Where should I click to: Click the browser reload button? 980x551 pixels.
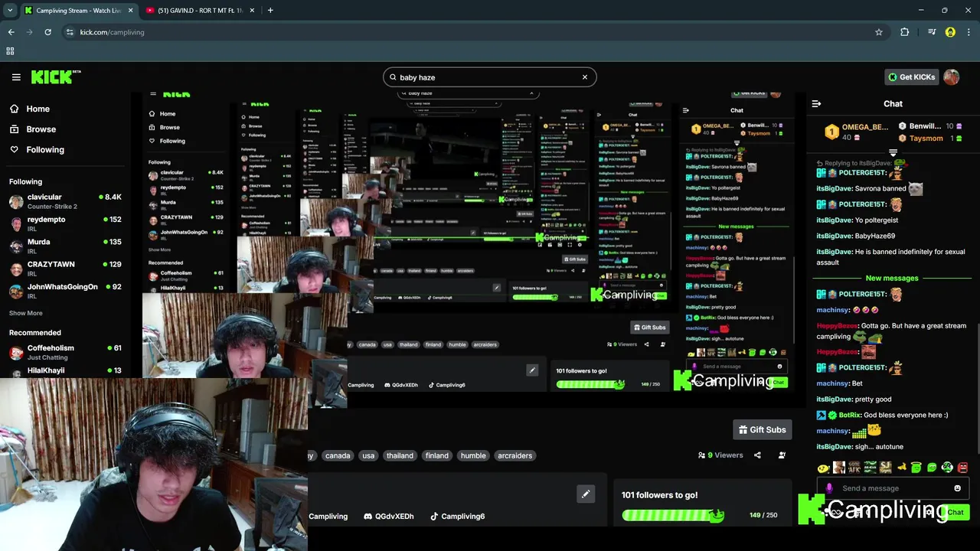47,32
